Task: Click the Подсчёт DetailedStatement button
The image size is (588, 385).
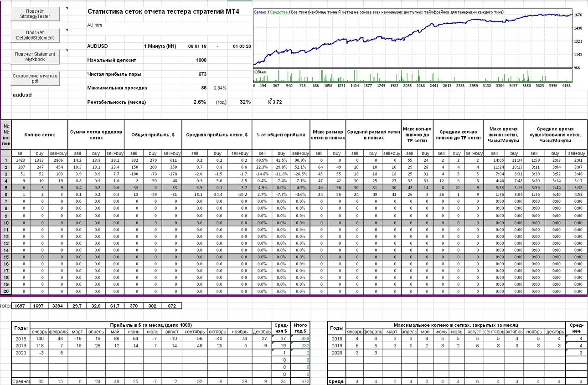Action: click(x=36, y=36)
